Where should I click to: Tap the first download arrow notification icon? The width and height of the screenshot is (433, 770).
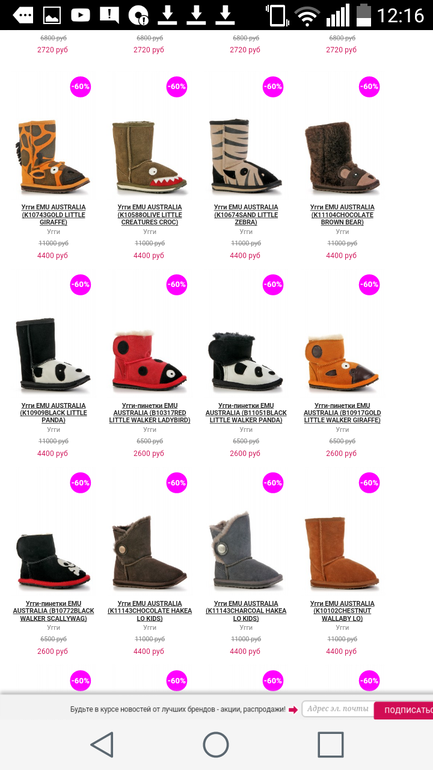167,15
